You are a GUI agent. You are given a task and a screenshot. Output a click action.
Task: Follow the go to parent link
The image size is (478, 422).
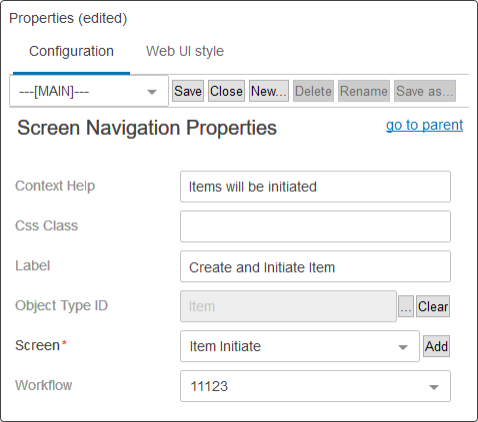coord(424,125)
